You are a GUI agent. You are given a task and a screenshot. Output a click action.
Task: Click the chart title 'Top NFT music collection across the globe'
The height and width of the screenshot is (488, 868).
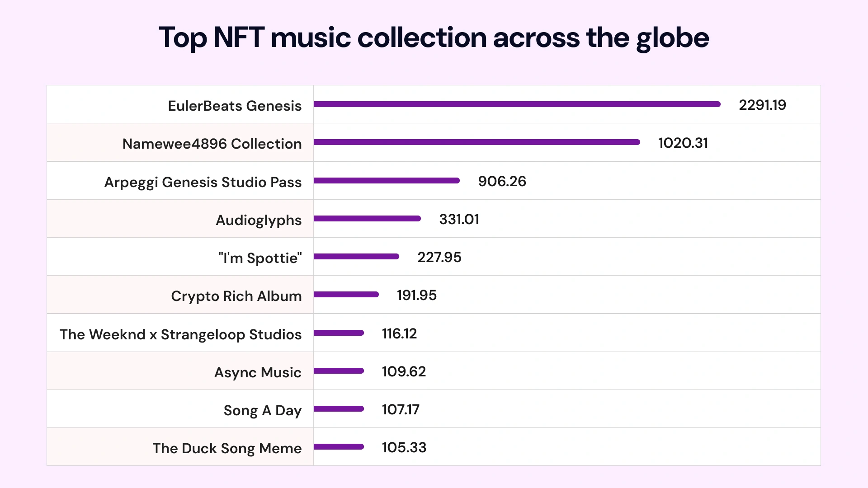pyautogui.click(x=433, y=38)
